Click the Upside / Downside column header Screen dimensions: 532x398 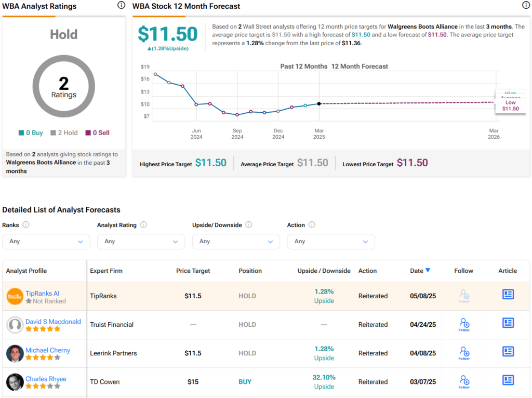coord(324,271)
